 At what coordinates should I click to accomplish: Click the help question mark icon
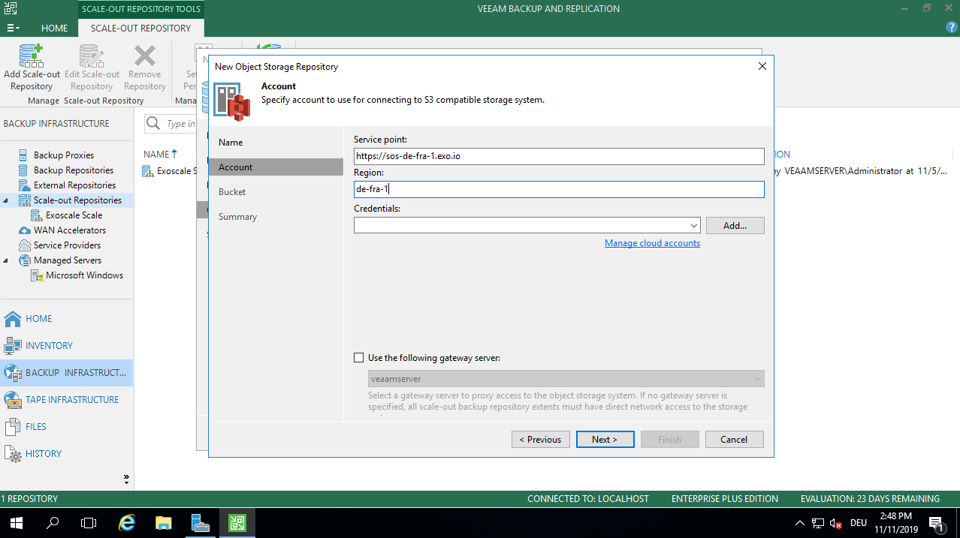click(x=951, y=28)
